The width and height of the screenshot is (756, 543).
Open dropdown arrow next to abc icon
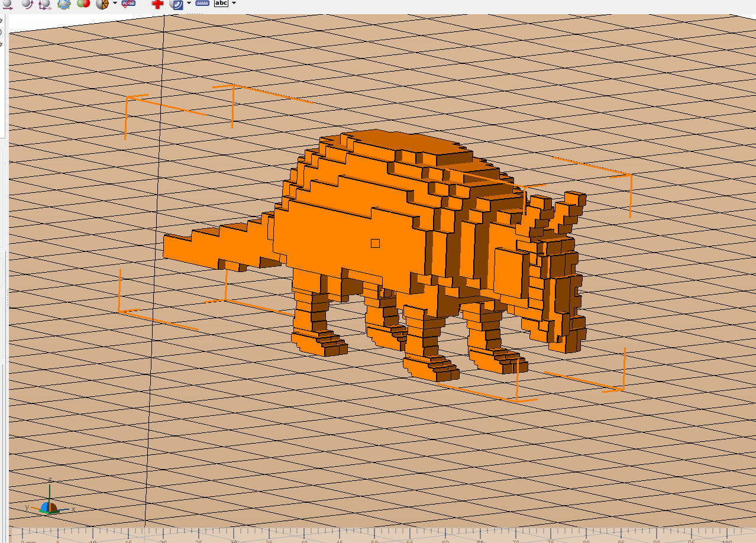pos(234,3)
